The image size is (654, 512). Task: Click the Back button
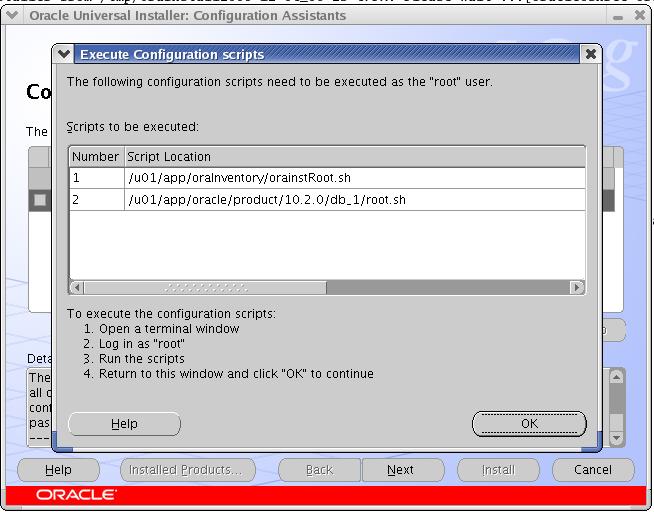319,470
